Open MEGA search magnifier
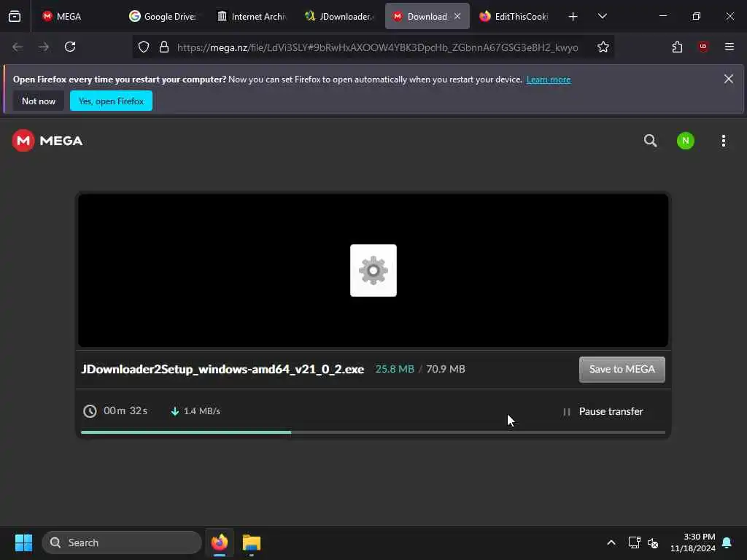747x560 pixels. pyautogui.click(x=650, y=141)
